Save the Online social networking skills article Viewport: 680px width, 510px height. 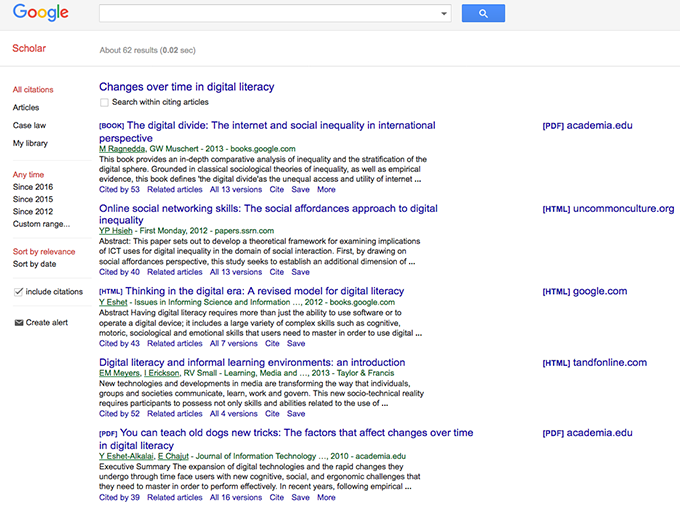[x=300, y=272]
